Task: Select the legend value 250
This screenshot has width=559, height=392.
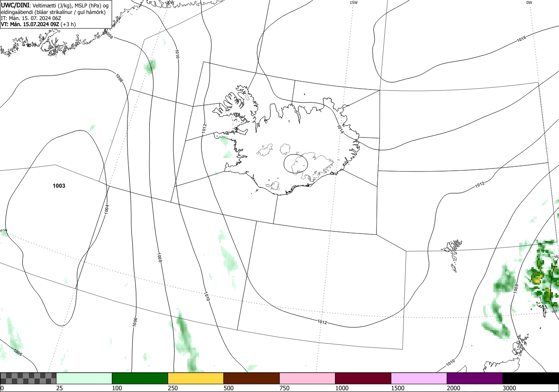Action: pos(173,388)
